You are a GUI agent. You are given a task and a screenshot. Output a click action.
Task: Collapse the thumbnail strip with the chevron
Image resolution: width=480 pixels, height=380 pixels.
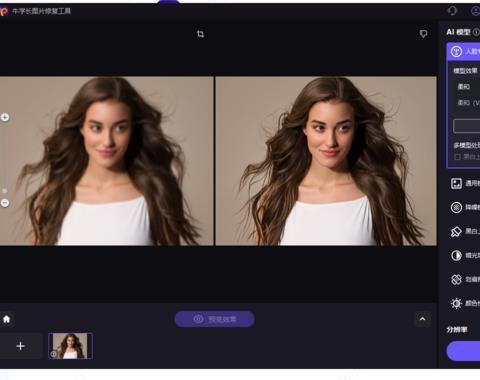pos(422,319)
